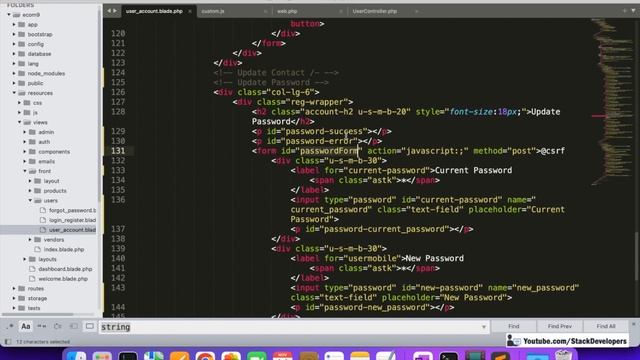This screenshot has width=640, height=360.
Task: Switch to user_account.blade.php tab
Action: coord(154,11)
